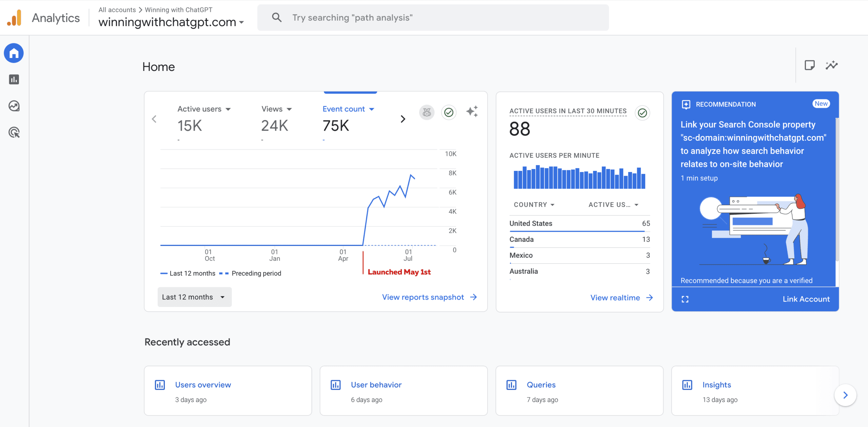Image resolution: width=868 pixels, height=427 pixels.
Task: Expand the Active users metric dropdown
Action: [228, 109]
